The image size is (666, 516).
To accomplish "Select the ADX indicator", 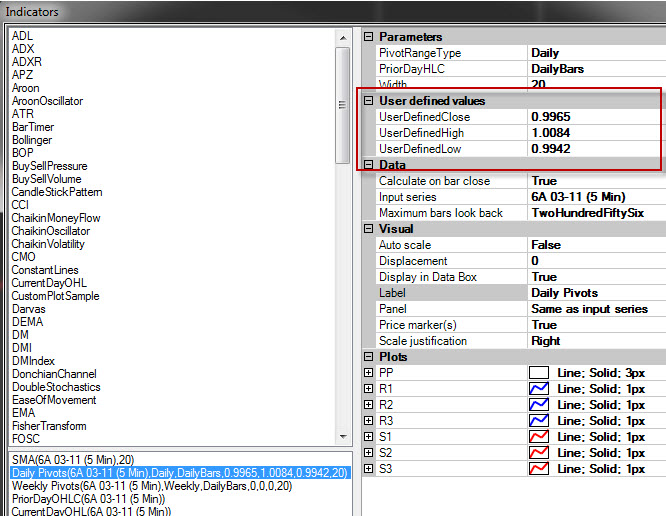I will 23,49.
